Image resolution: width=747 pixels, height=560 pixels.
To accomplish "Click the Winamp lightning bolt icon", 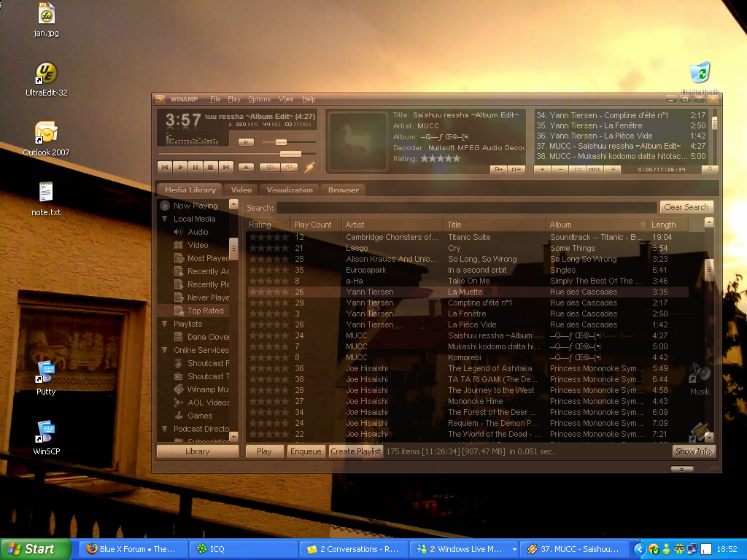I will click(x=309, y=167).
